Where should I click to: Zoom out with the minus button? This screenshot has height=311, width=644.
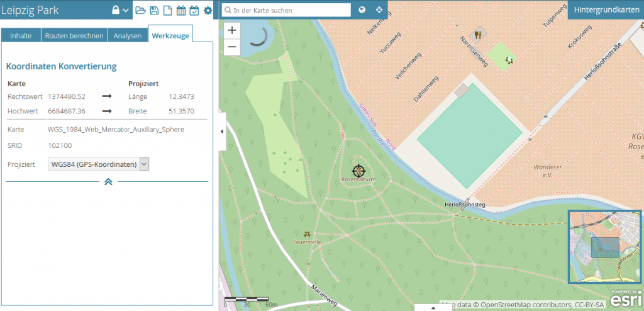point(232,47)
